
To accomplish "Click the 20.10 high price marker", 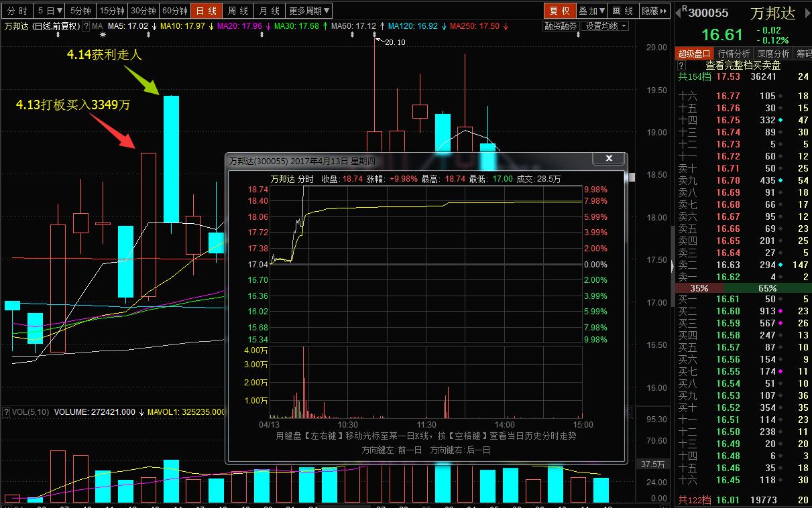I will pyautogui.click(x=394, y=42).
